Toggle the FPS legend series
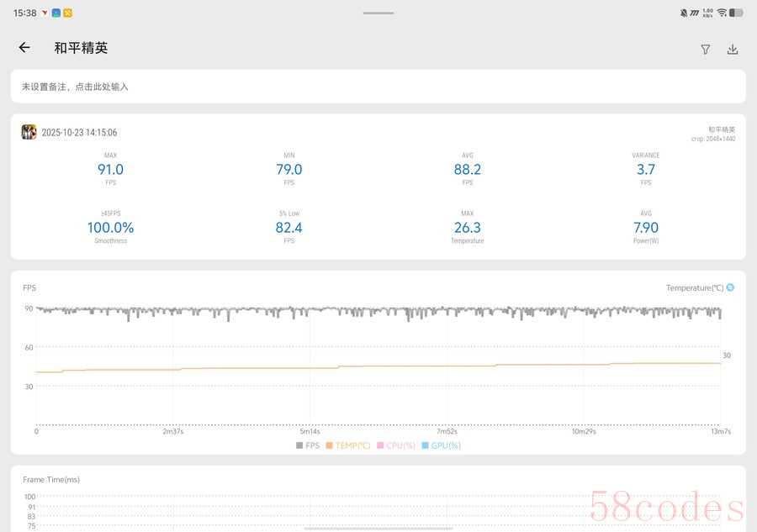This screenshot has width=757, height=532. (x=308, y=445)
